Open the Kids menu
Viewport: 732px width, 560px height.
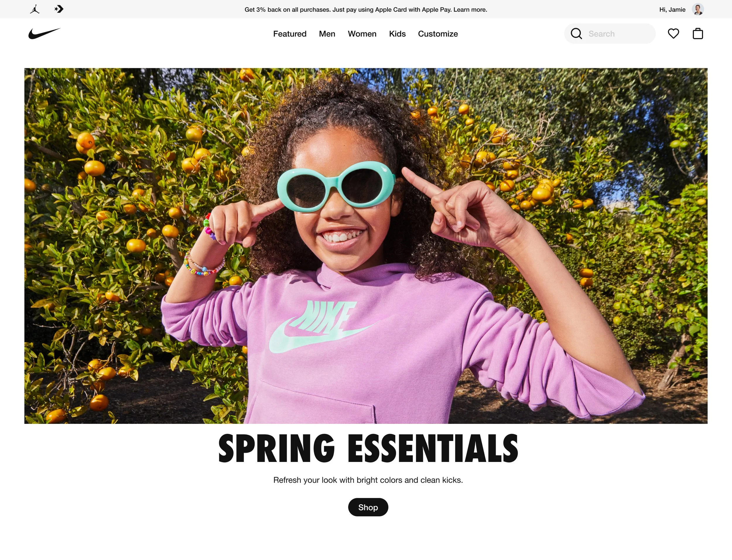pos(397,34)
